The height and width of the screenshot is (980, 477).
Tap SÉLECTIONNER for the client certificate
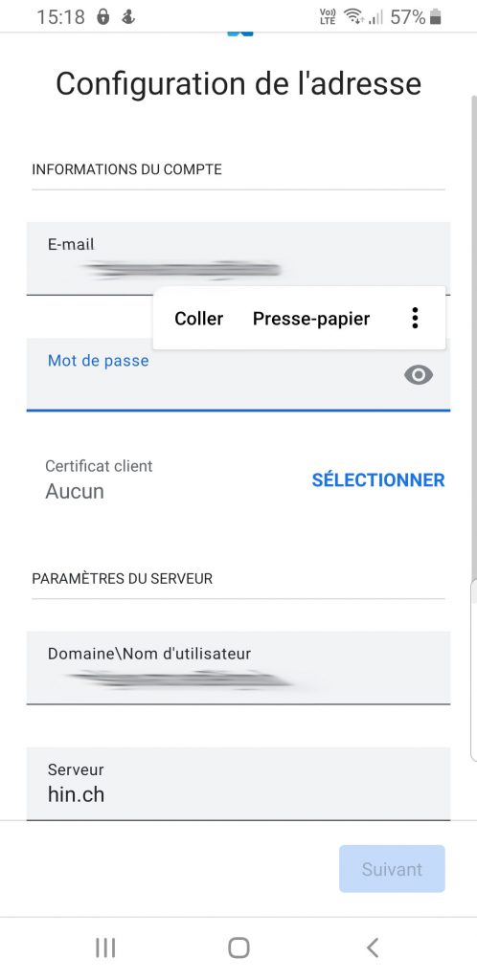(378, 480)
